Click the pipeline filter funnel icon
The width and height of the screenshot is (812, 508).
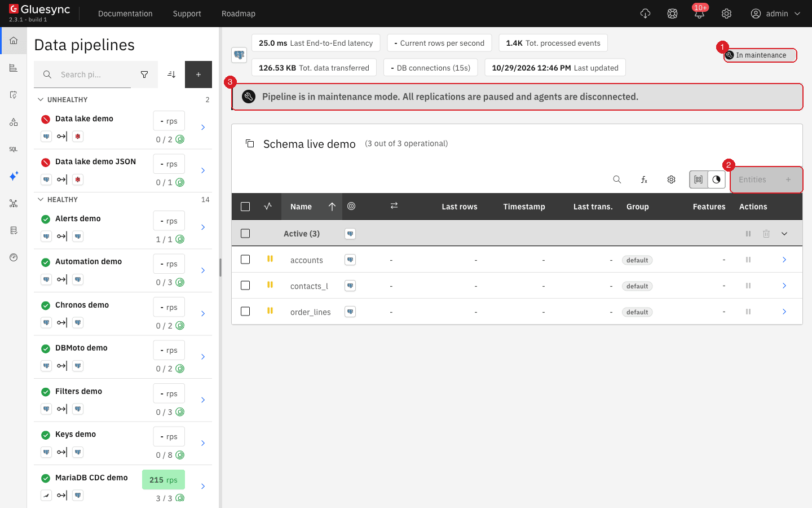[144, 75]
